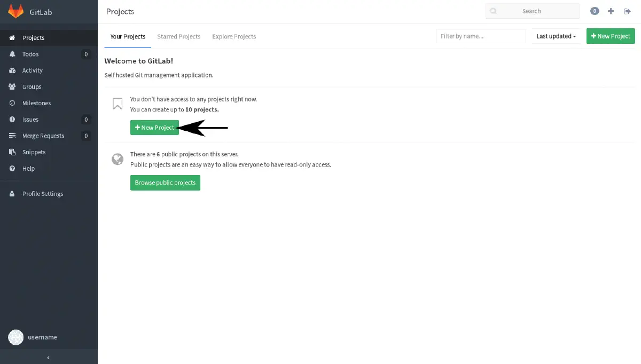Click the Profile Settings user icon
641x364 pixels.
tap(12, 194)
